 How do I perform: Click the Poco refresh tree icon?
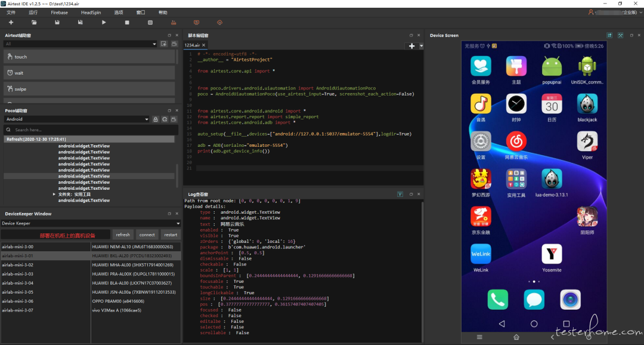coord(165,119)
